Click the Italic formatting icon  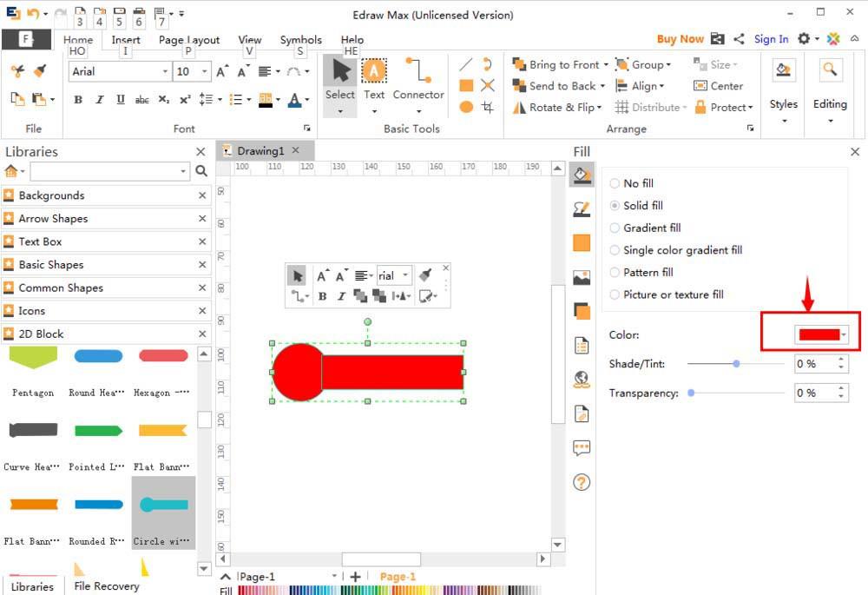(99, 100)
